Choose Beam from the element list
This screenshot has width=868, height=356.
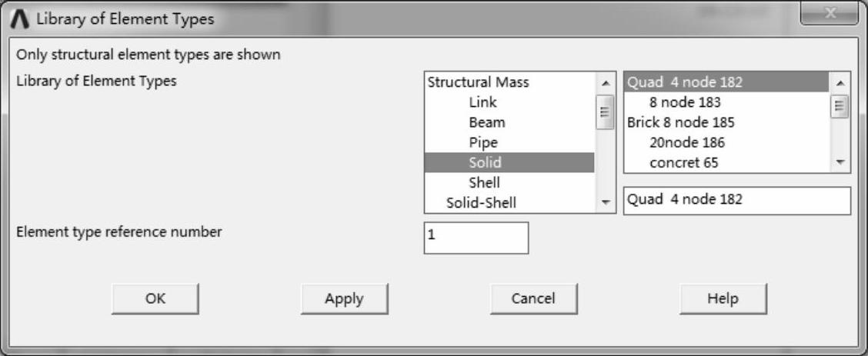[486, 122]
